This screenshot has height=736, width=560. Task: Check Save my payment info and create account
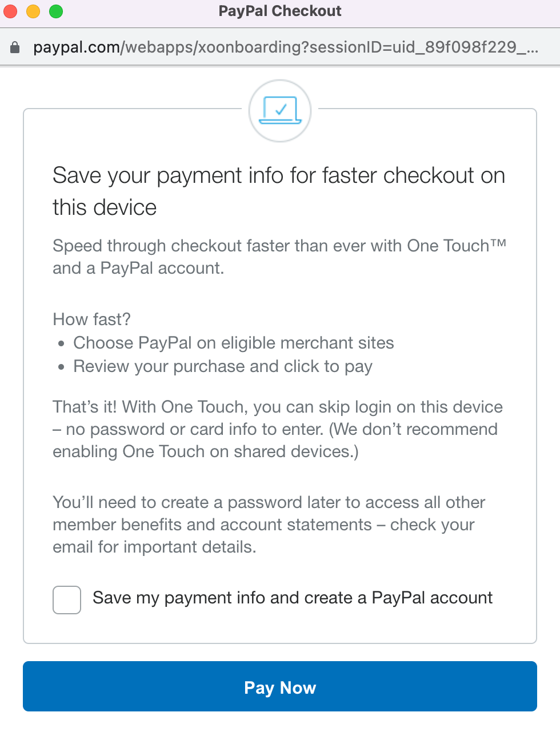click(x=66, y=599)
